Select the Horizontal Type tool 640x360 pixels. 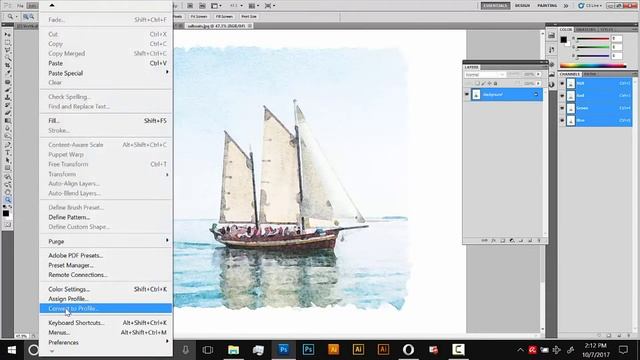(x=7, y=153)
